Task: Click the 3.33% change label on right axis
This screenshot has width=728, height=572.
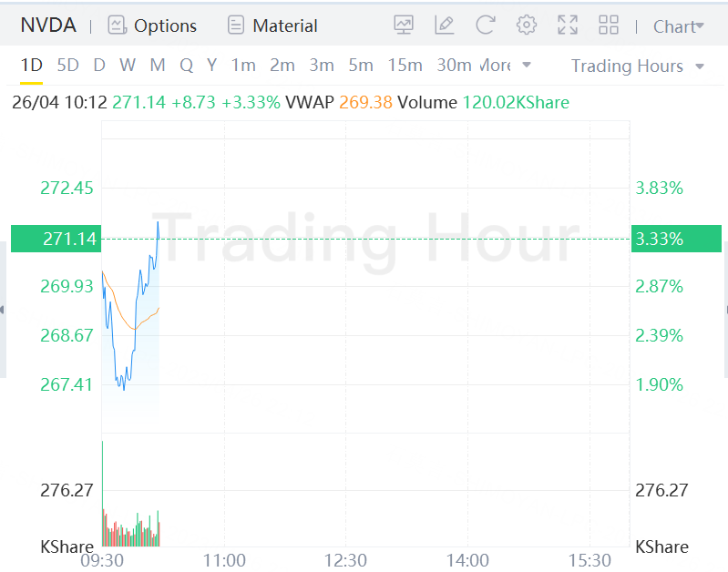Action: pyautogui.click(x=659, y=239)
